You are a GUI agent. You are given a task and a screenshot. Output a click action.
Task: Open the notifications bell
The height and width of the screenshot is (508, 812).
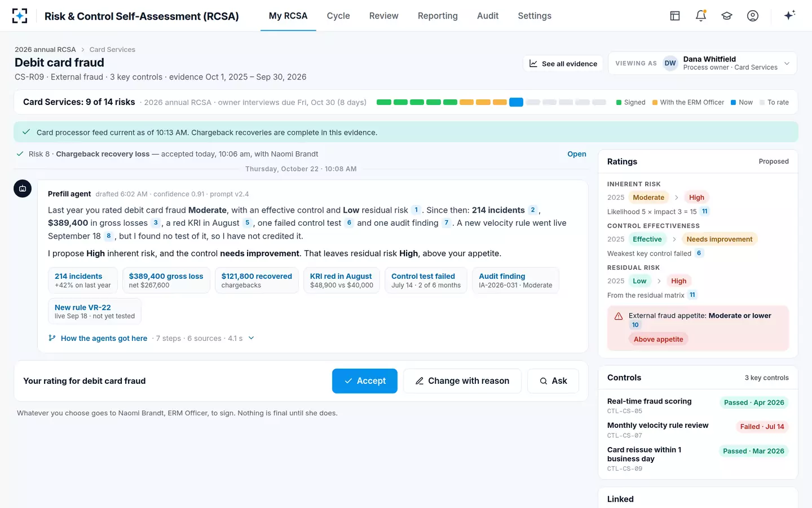[x=701, y=16]
